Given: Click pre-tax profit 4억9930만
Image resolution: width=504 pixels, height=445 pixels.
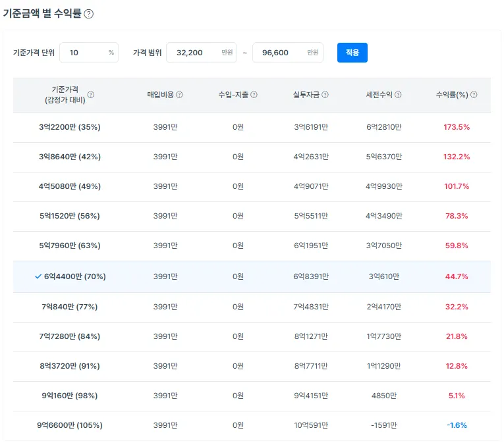Looking at the screenshot, I should click(384, 186).
